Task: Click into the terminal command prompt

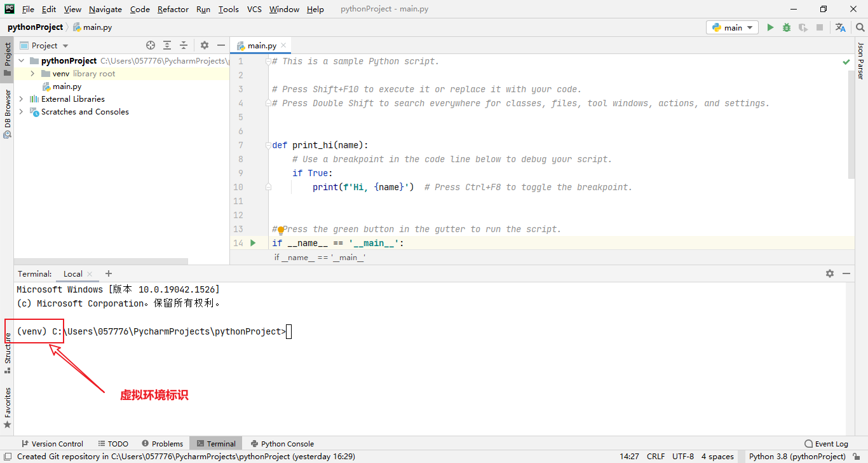Action: click(x=288, y=331)
